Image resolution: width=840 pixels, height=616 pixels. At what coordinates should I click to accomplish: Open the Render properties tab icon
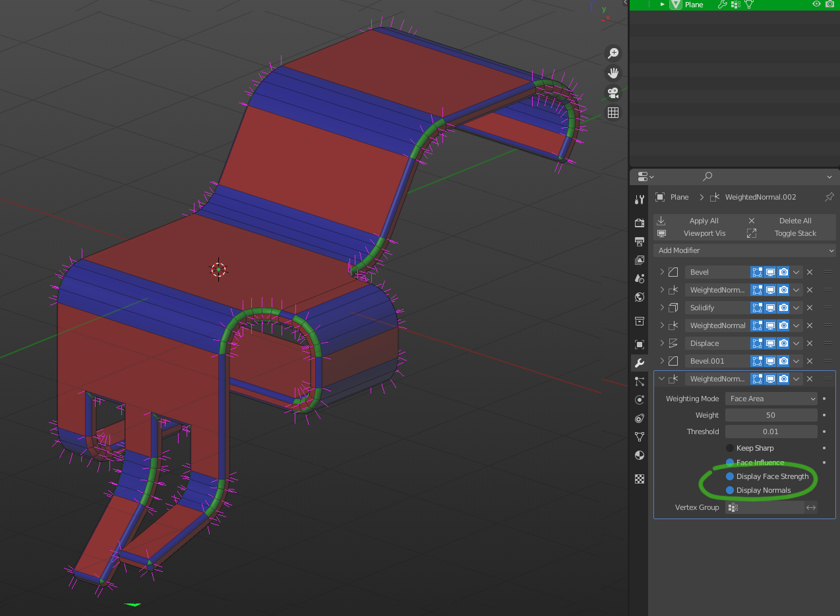[639, 223]
